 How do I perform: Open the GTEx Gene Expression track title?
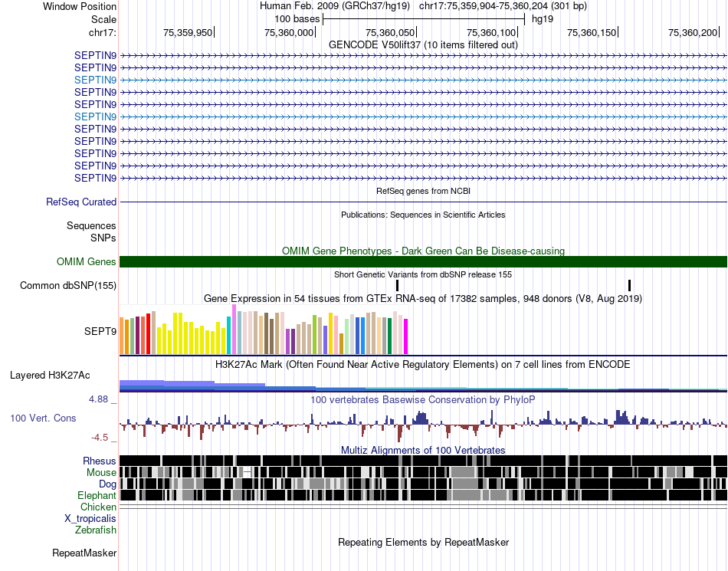[x=423, y=298]
